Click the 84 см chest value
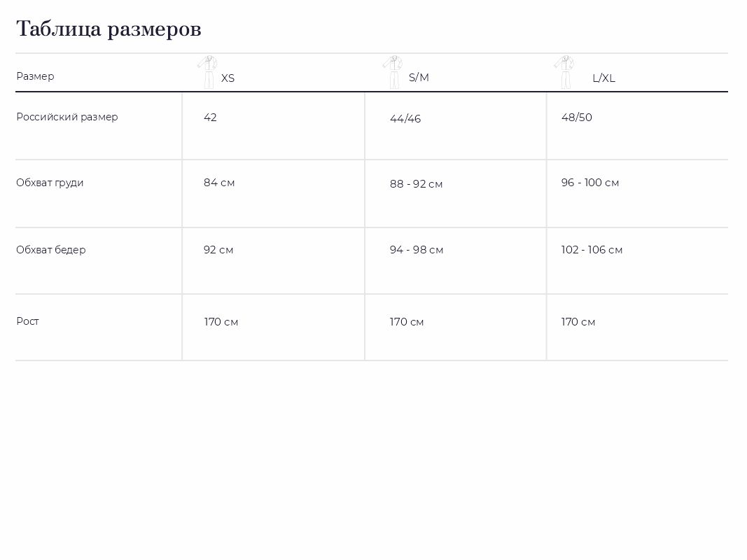Viewport: 747px width, 560px height. [219, 183]
